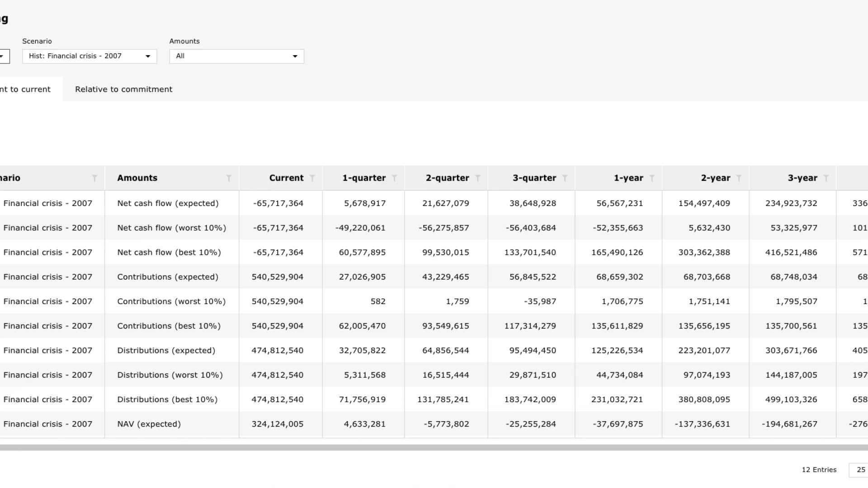Sort by Amounts column header
The height and width of the screenshot is (488, 868).
[x=137, y=178]
